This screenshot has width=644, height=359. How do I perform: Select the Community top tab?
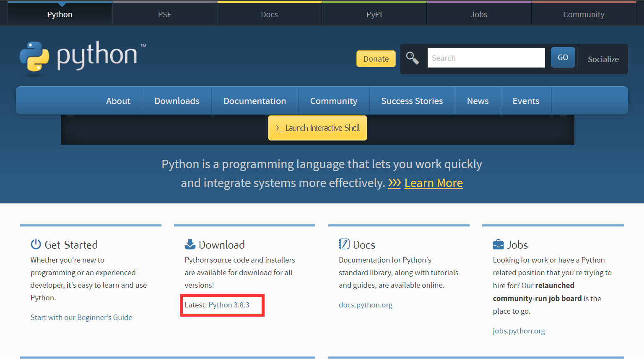[584, 14]
